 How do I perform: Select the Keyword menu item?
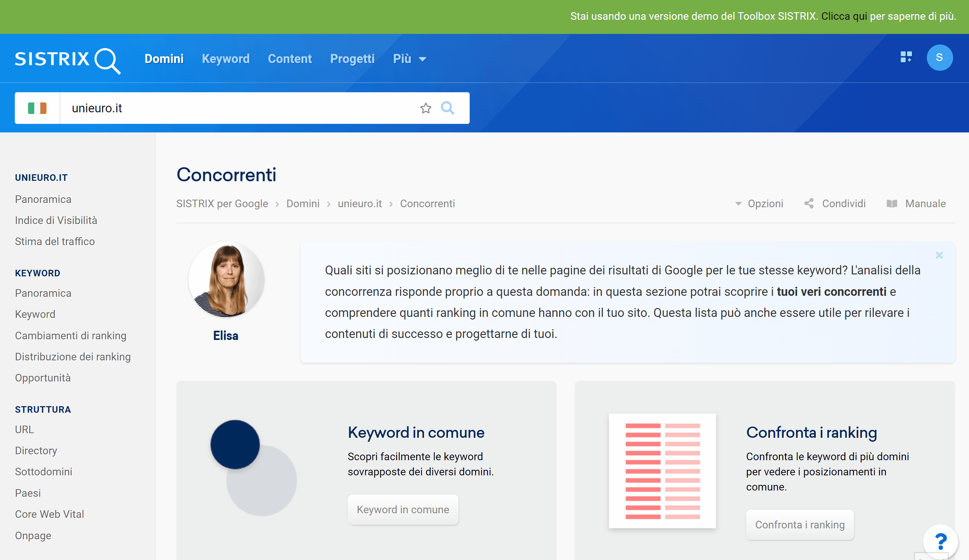(225, 59)
